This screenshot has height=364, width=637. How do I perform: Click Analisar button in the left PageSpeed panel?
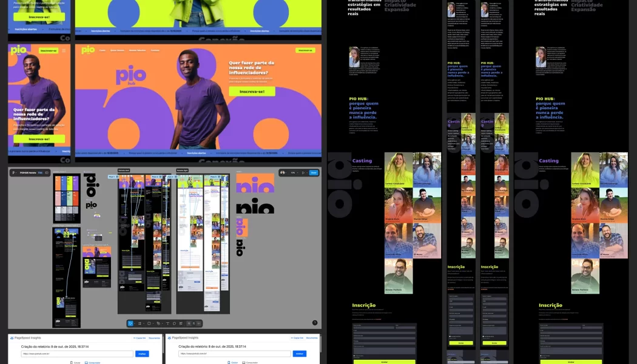pyautogui.click(x=141, y=354)
